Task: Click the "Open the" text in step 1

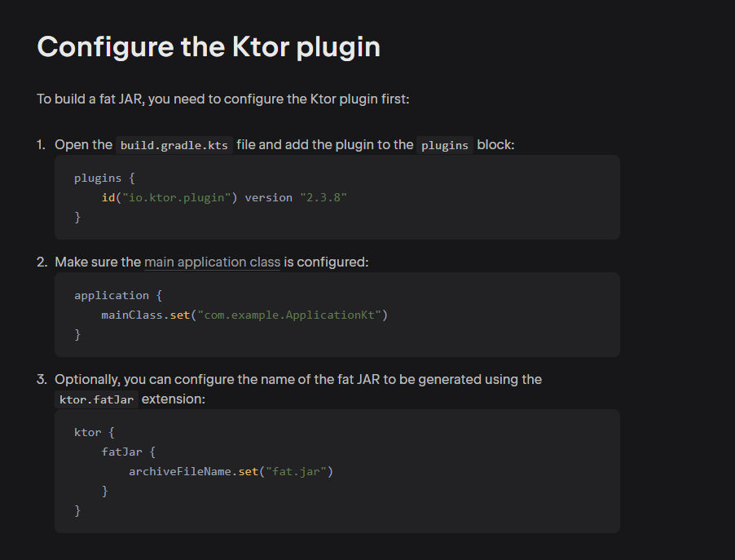Action: click(x=83, y=145)
